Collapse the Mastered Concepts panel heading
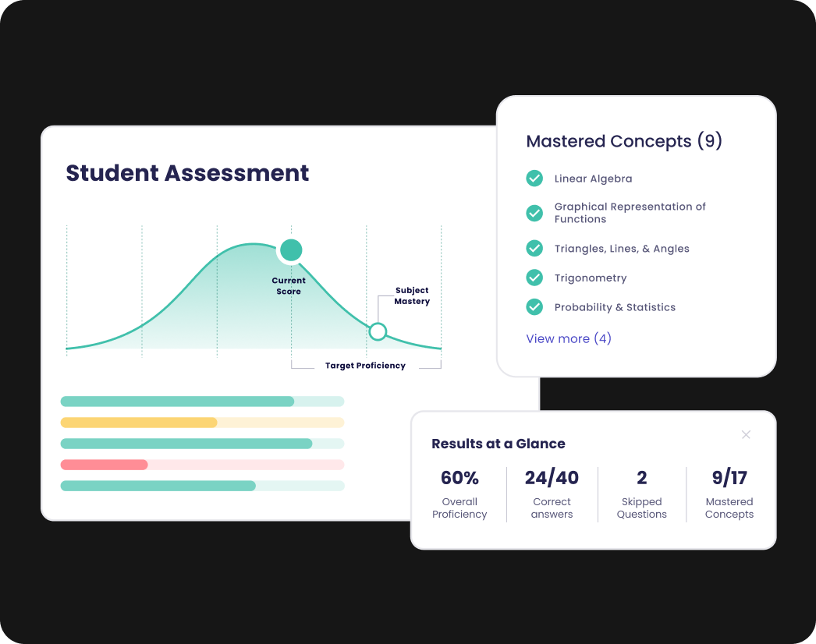 coord(624,141)
